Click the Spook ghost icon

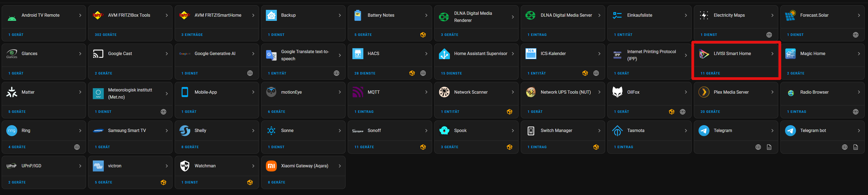(x=444, y=130)
